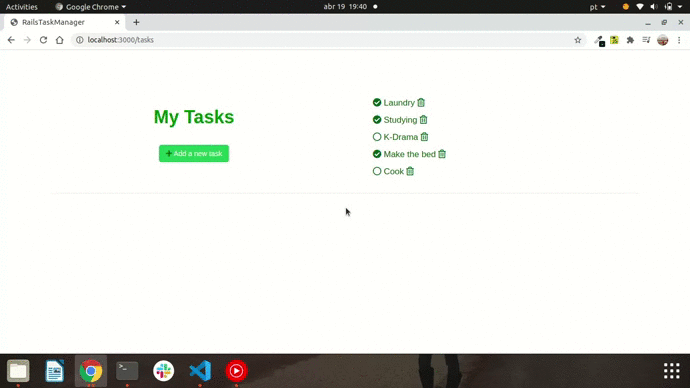Toggle Studying task completion checkmark

click(377, 120)
